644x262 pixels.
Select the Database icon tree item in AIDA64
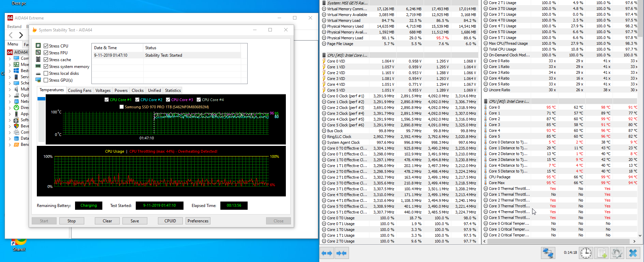click(16, 138)
